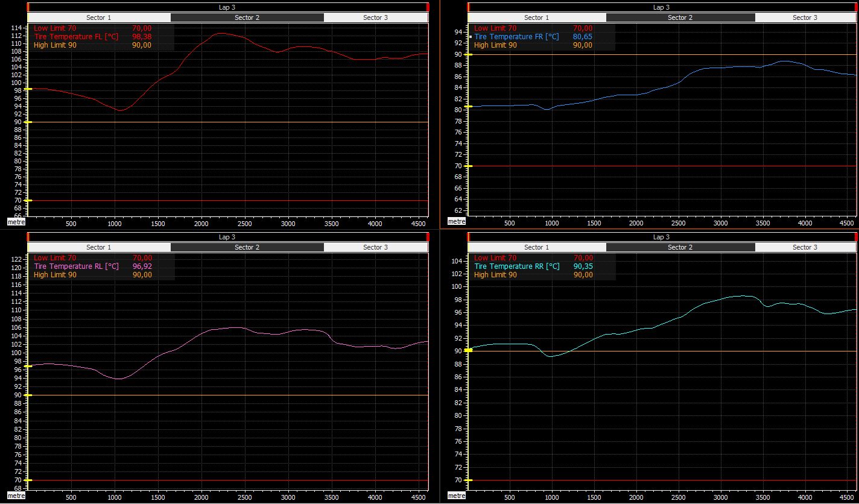
Task: Click yellow 90 limit marker on FL axis
Action: tap(28, 122)
